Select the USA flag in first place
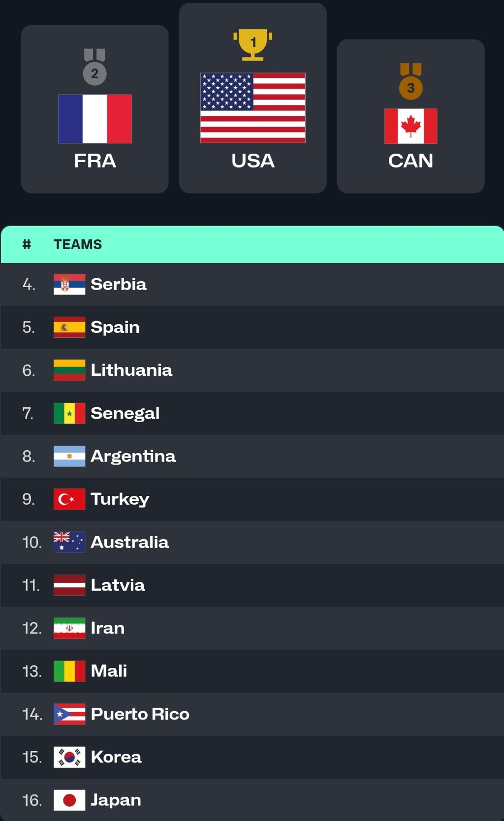Viewport: 504px width, 821px height. tap(253, 108)
